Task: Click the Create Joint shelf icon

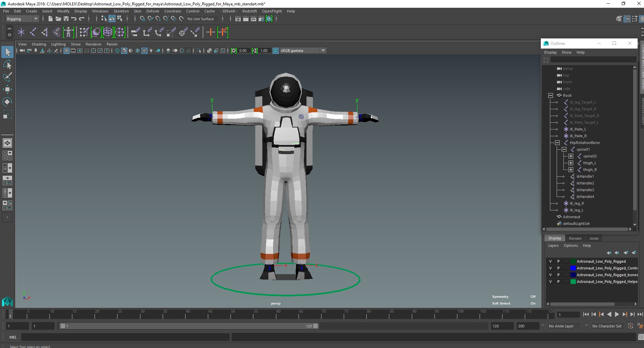Action: [33, 32]
